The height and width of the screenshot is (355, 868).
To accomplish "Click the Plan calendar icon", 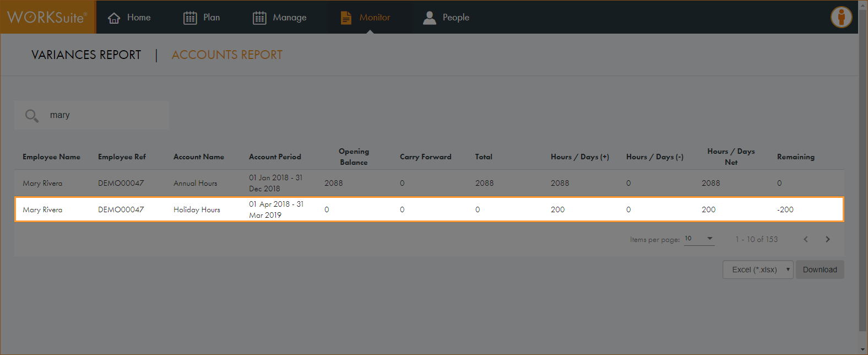I will click(x=190, y=18).
